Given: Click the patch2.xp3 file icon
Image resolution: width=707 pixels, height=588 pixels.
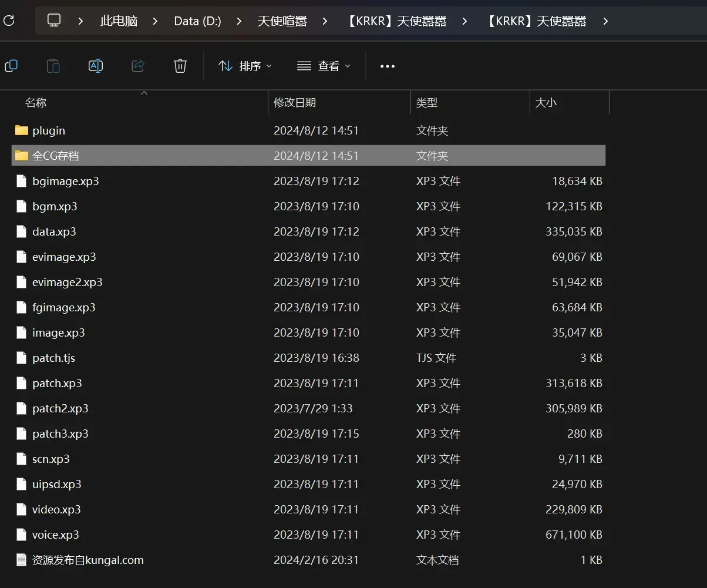Looking at the screenshot, I should click(x=22, y=408).
